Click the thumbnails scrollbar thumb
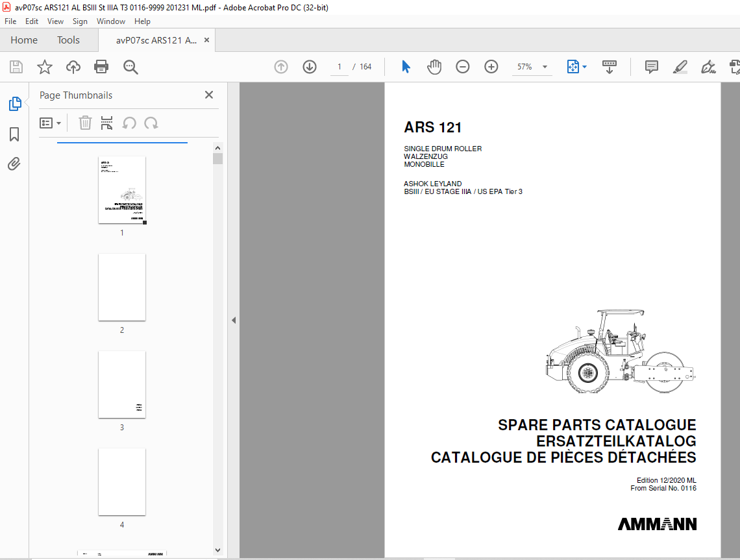 click(217, 158)
